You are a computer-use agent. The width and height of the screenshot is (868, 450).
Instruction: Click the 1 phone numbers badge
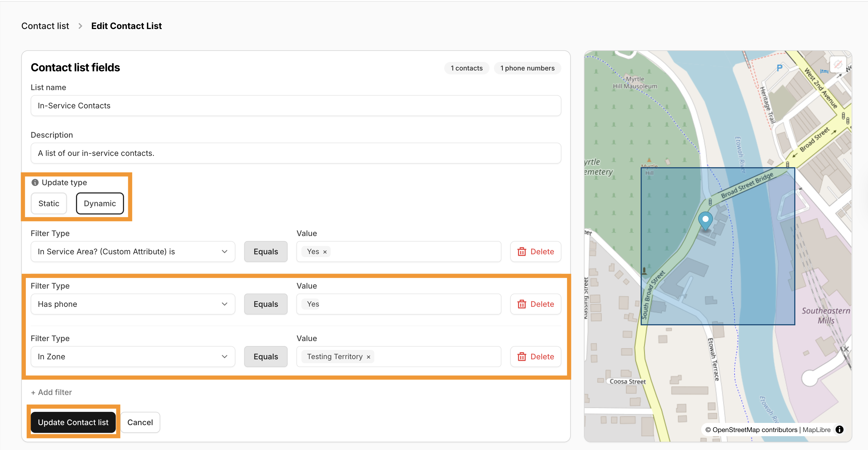point(527,68)
